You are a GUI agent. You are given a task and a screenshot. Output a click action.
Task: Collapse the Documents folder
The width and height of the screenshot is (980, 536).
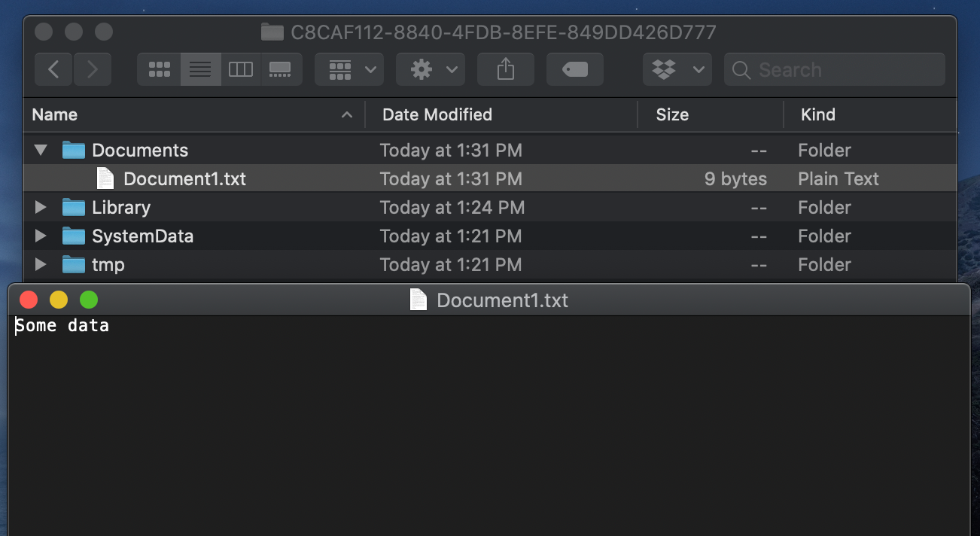[40, 150]
